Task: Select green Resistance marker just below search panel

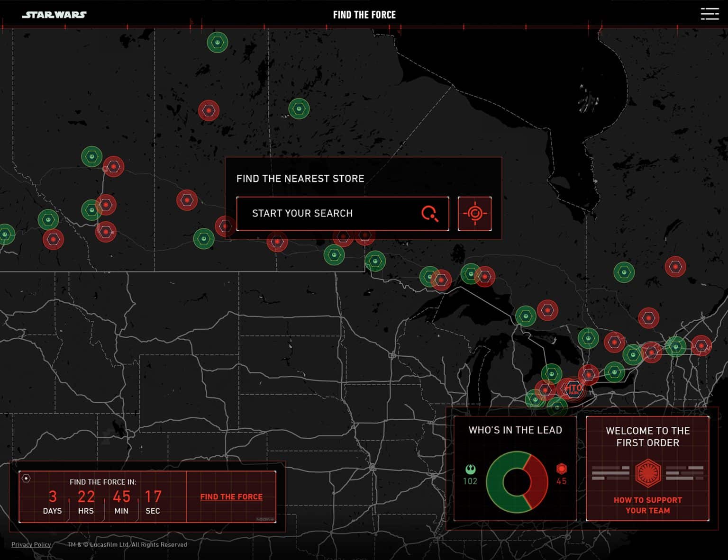Action: (x=334, y=255)
